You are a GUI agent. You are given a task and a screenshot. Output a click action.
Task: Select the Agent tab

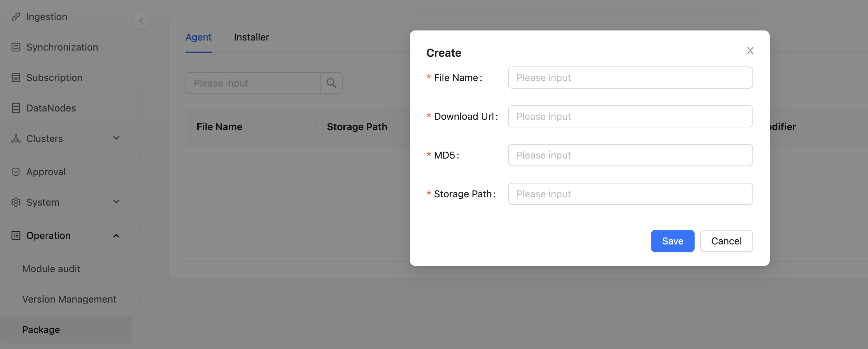tap(198, 37)
